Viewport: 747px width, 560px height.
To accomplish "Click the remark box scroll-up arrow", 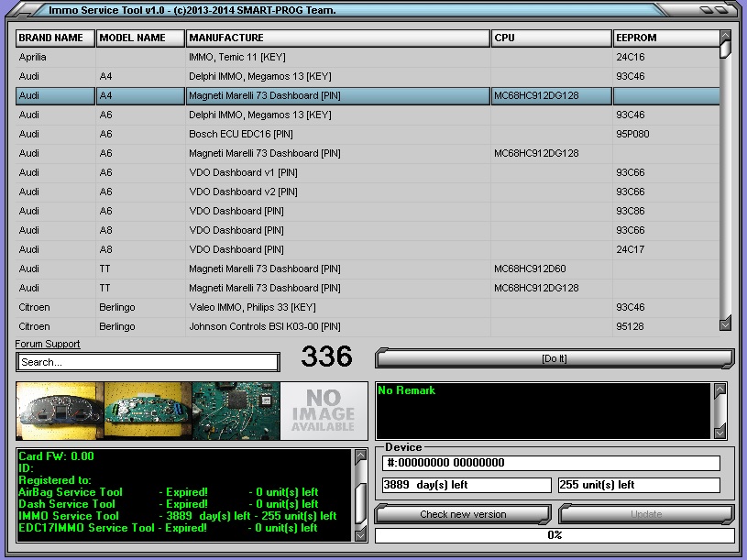I will click(720, 390).
